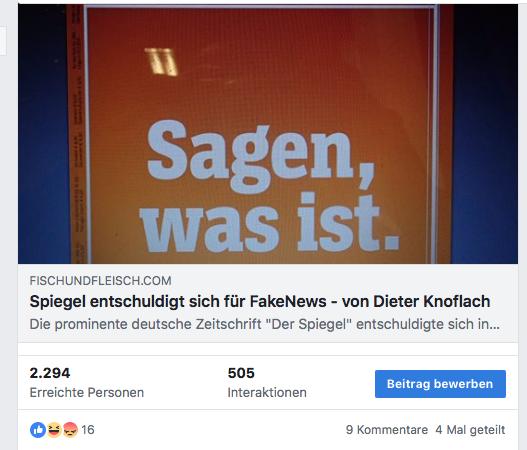The height and width of the screenshot is (450, 527).
Task: Click the 2.294 reached persons number
Action: pos(50,373)
